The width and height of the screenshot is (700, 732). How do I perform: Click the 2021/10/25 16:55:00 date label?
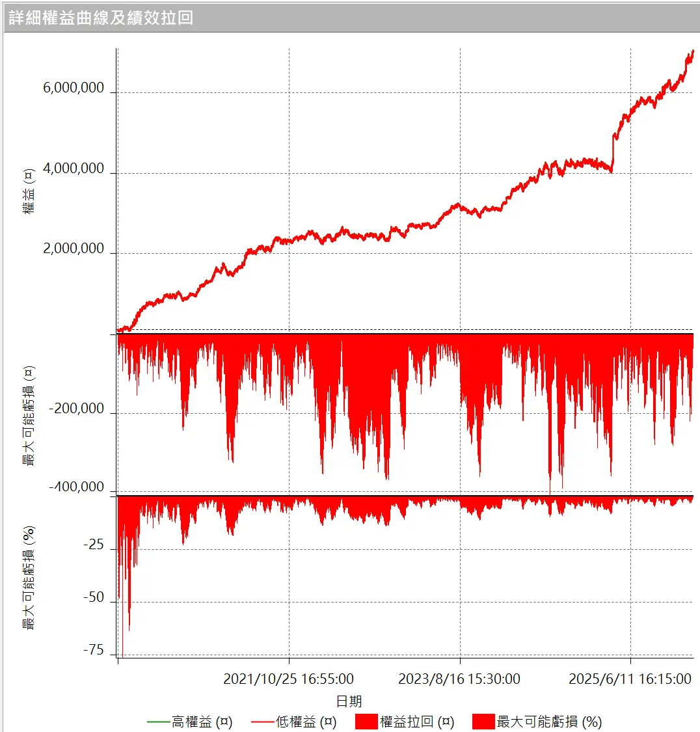pyautogui.click(x=288, y=679)
